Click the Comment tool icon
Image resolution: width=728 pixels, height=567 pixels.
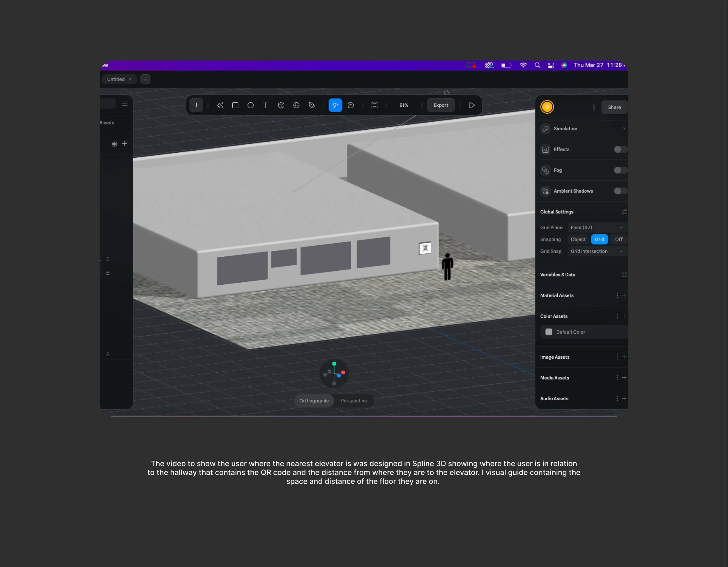click(x=351, y=105)
